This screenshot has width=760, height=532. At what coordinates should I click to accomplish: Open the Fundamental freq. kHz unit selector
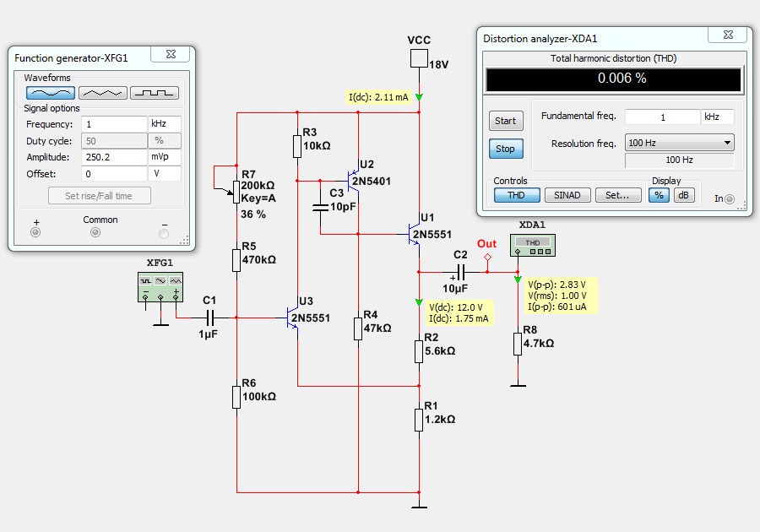[717, 117]
